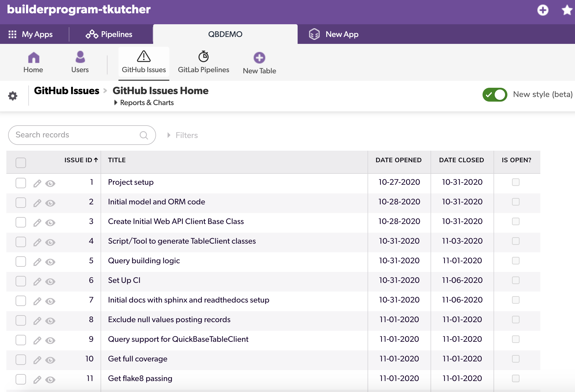Toggle the New style beta switch
The width and height of the screenshot is (575, 392).
(495, 94)
